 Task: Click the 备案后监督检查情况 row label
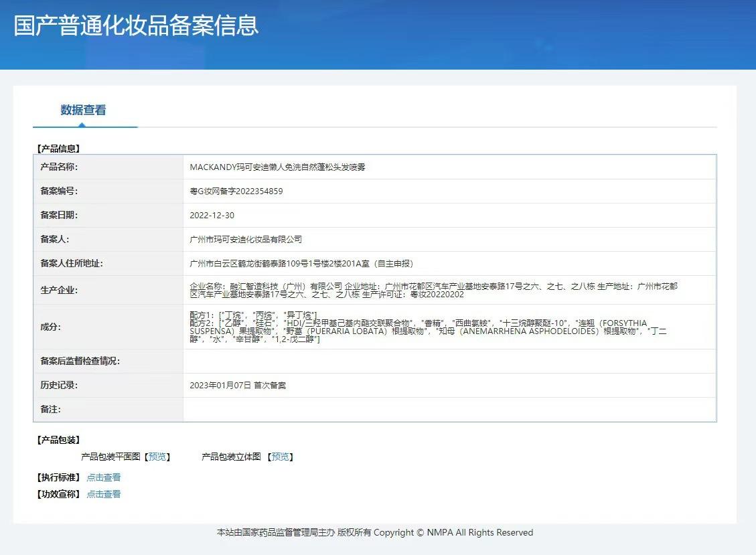coord(80,361)
